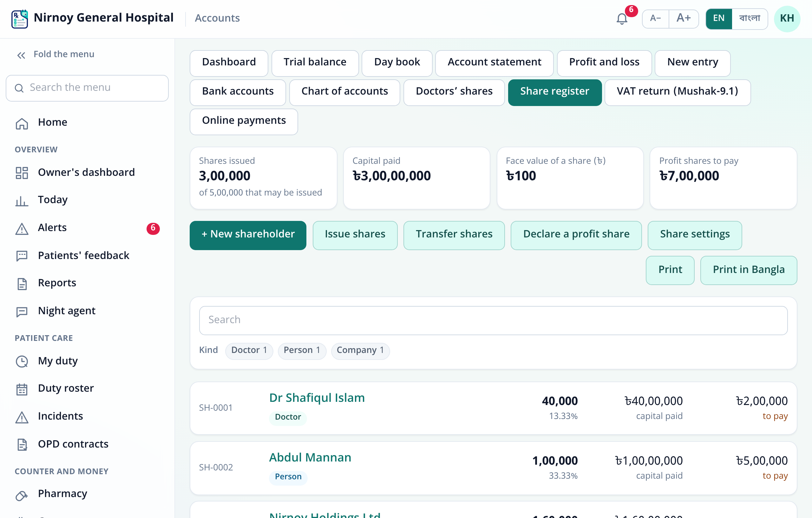Screen dimensions: 812x518
Task: Open the VAT return (Mushak-9.1) tab
Action: coord(677,92)
